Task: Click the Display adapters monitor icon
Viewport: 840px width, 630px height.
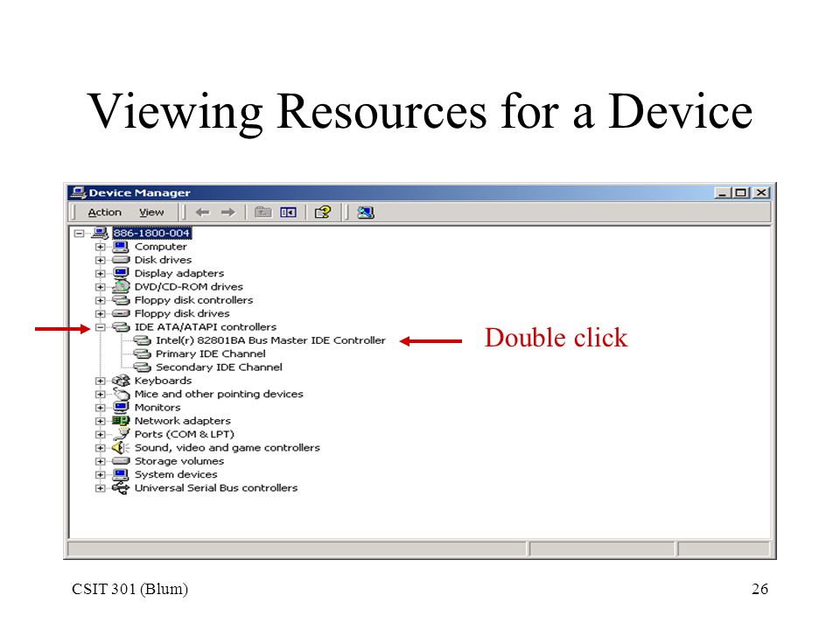Action: pos(121,273)
